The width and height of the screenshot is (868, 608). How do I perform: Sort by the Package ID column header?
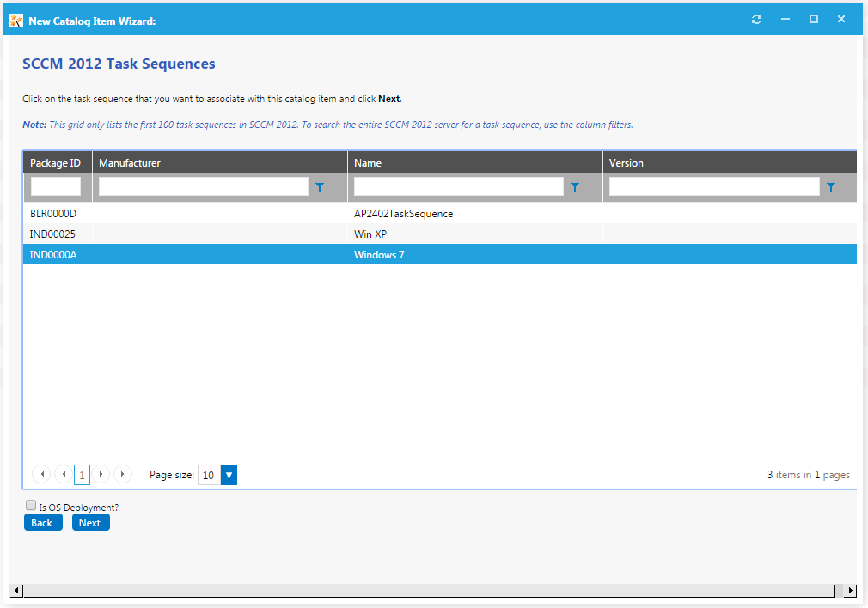tap(56, 162)
